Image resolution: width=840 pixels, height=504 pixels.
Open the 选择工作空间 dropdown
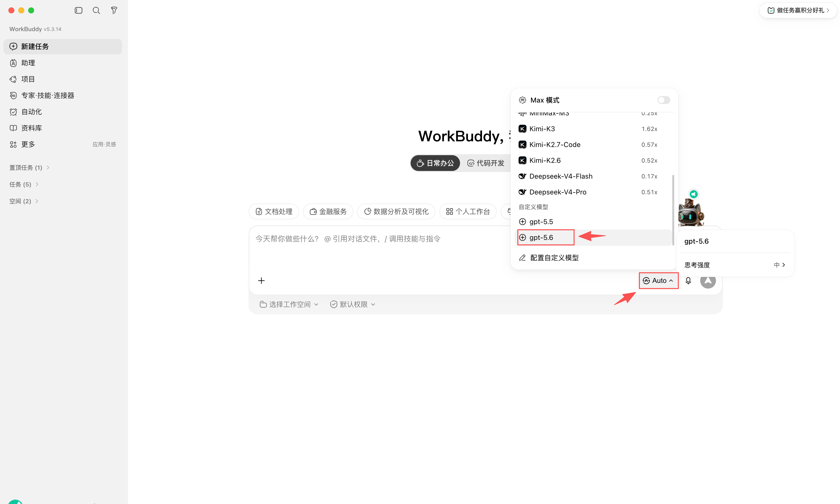pos(289,304)
